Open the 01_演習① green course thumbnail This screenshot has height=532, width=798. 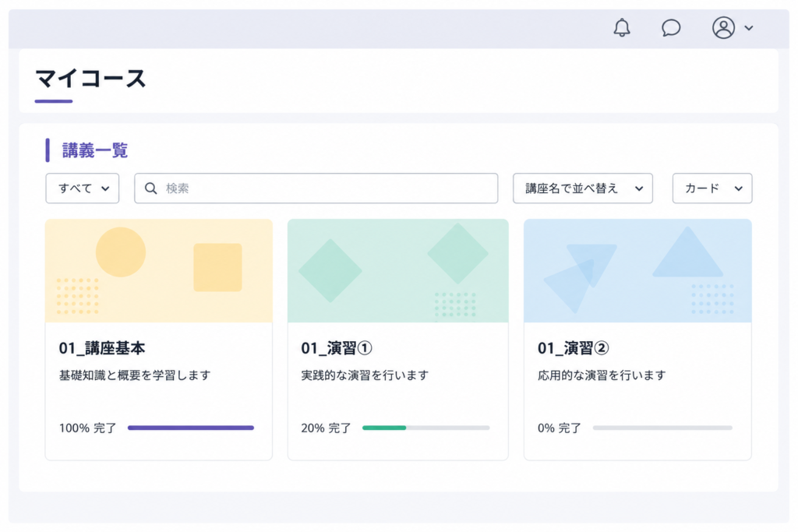[x=398, y=270]
